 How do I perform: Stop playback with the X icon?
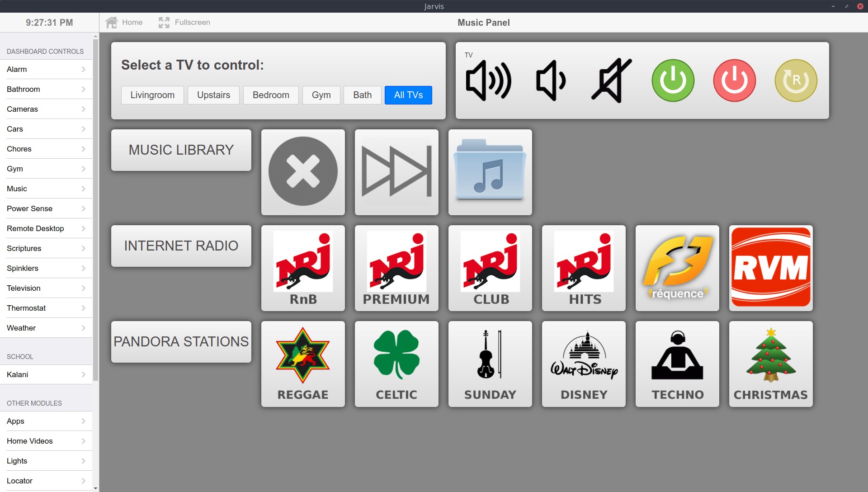[x=302, y=172]
